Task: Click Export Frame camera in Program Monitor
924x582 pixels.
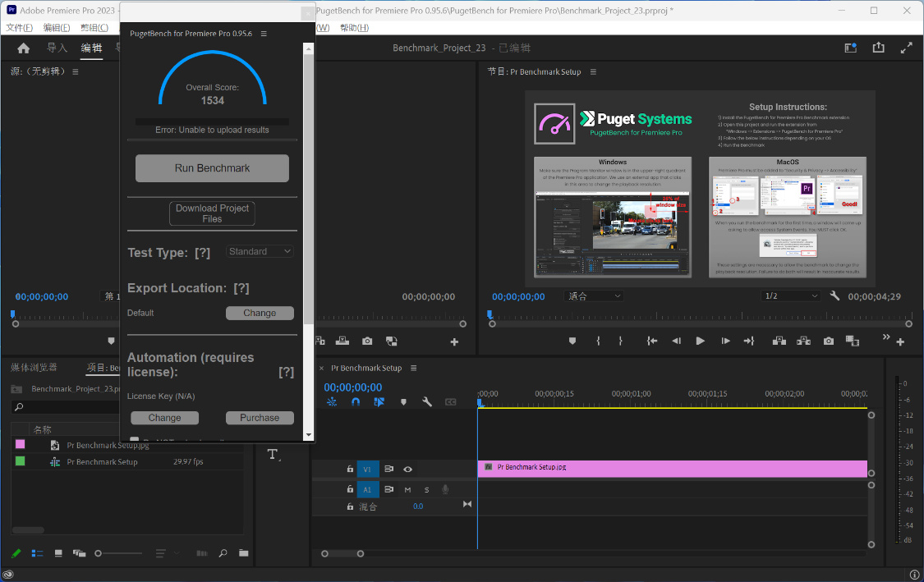Action: click(829, 341)
